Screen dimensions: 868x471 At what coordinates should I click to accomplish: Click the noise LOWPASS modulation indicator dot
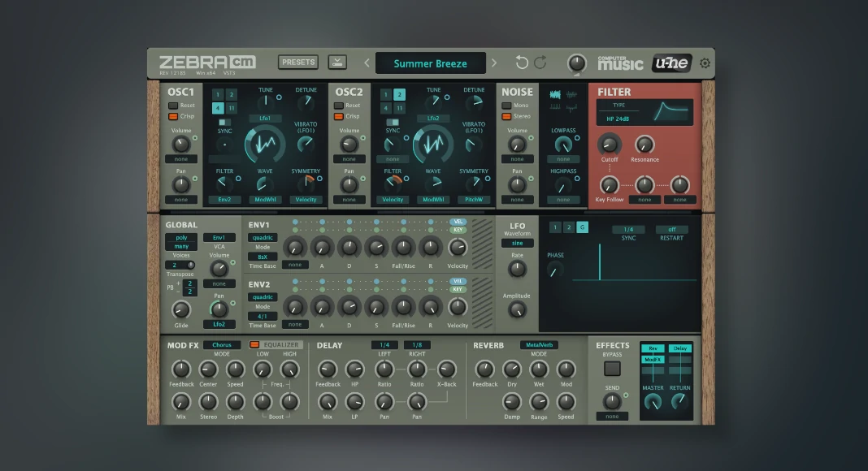pyautogui.click(x=577, y=138)
